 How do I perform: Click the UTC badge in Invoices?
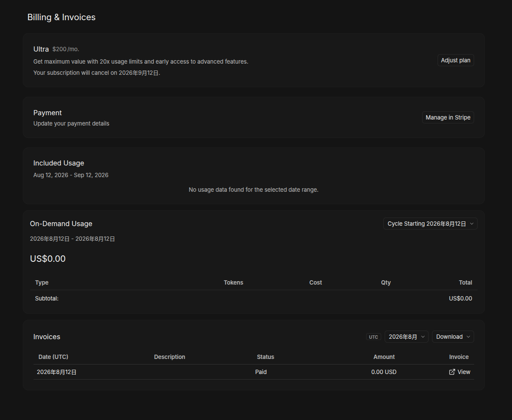coord(373,337)
